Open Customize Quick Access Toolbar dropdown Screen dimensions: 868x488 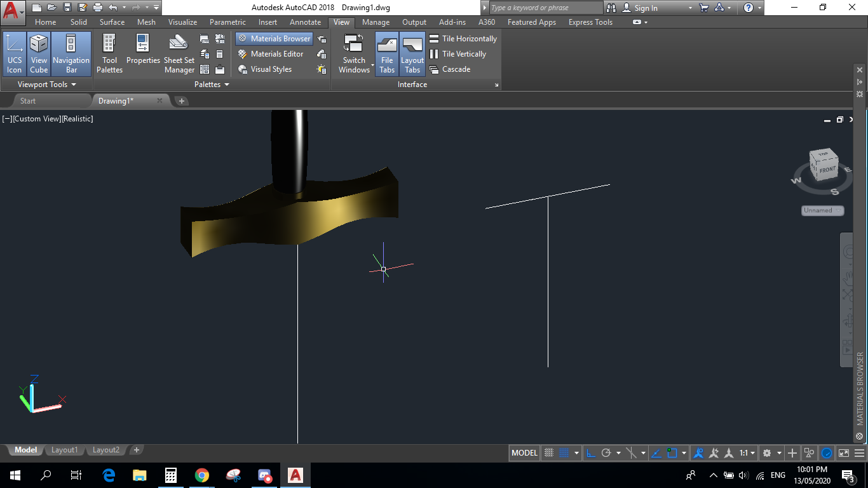(156, 8)
